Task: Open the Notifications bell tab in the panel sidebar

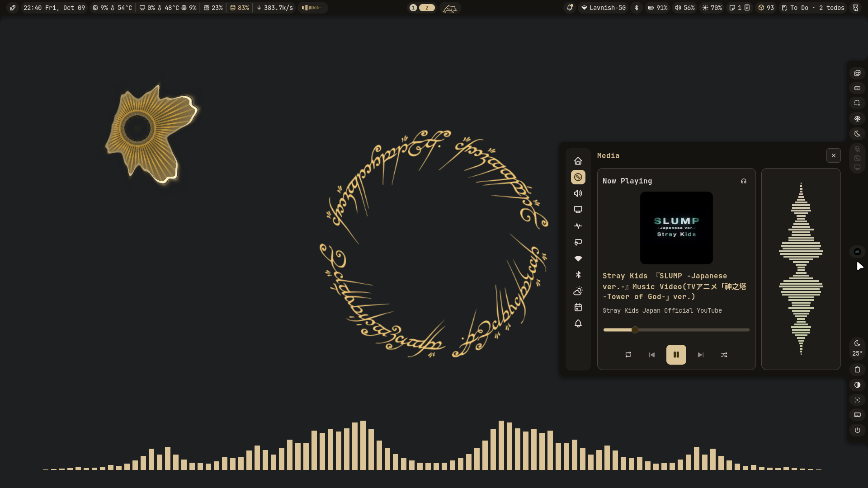Action: pos(578,324)
